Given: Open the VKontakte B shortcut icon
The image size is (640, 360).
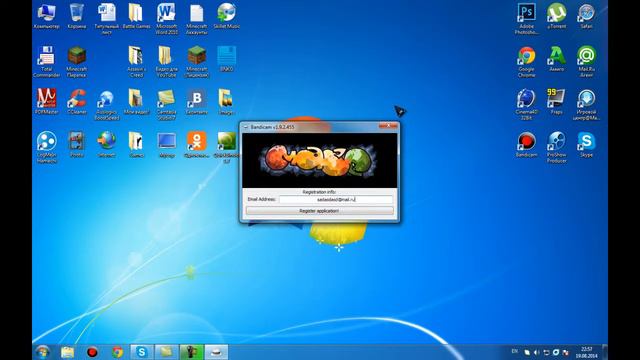Looking at the screenshot, I should [x=197, y=101].
